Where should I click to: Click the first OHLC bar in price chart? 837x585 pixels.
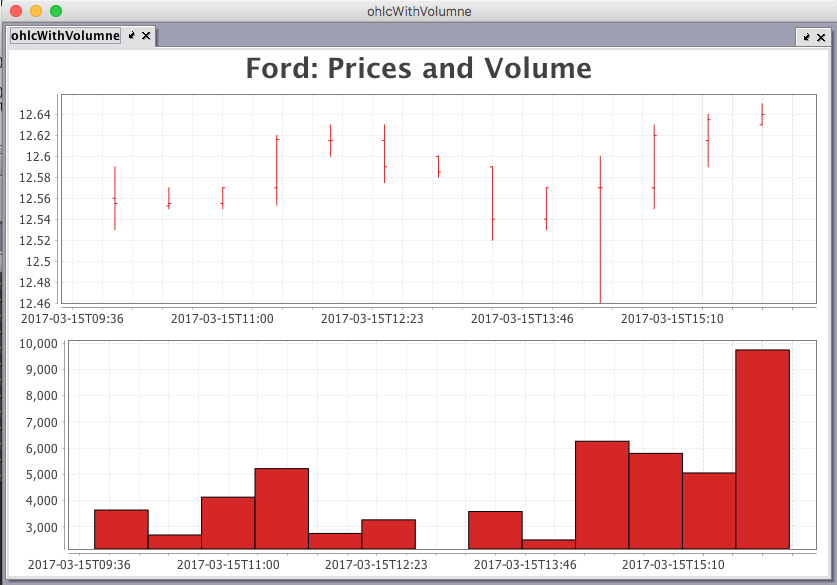(x=115, y=198)
